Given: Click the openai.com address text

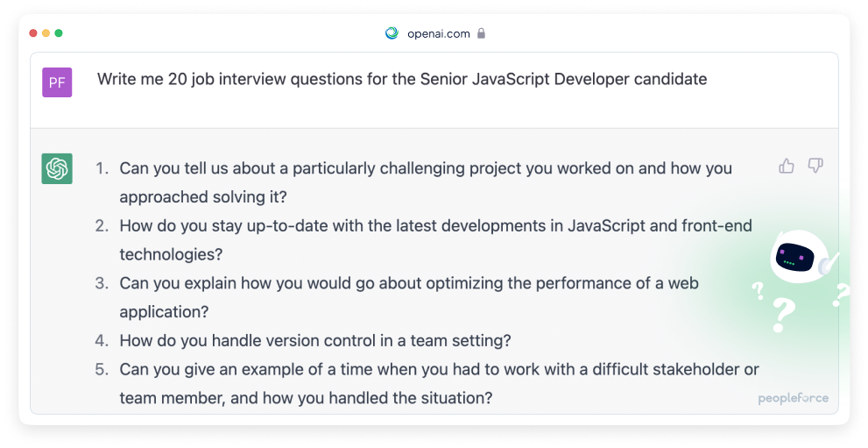Looking at the screenshot, I should point(439,34).
